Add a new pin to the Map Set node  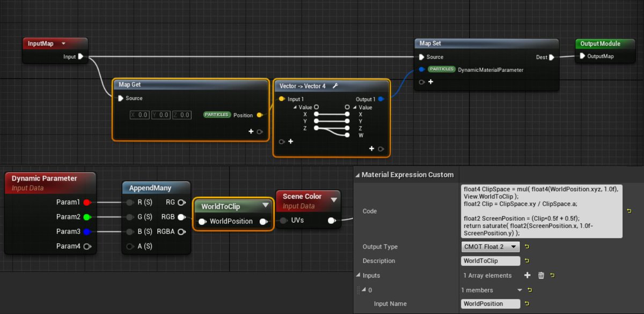[430, 82]
